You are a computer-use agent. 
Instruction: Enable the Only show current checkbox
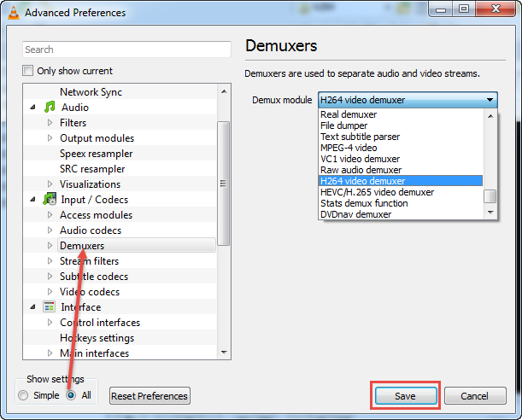point(27,71)
